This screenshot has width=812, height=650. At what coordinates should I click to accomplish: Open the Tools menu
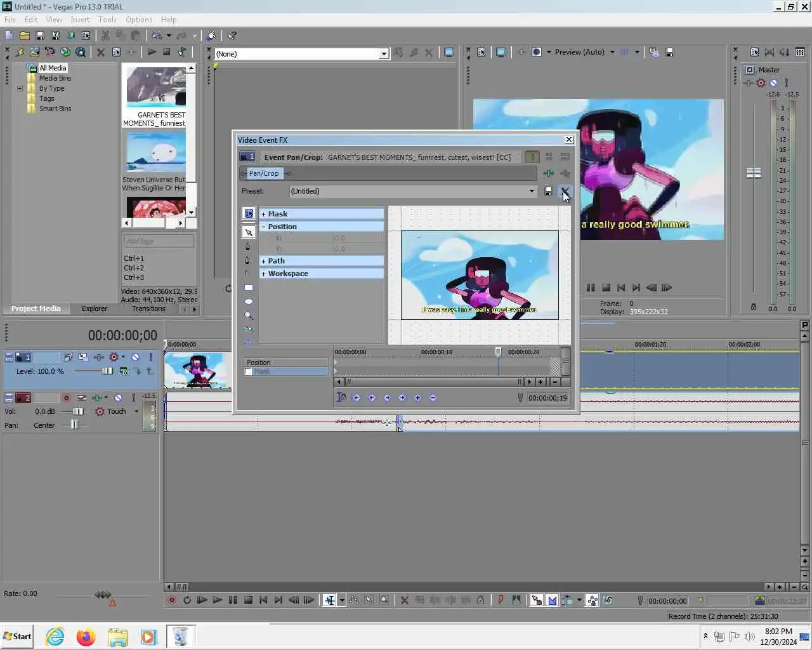107,20
